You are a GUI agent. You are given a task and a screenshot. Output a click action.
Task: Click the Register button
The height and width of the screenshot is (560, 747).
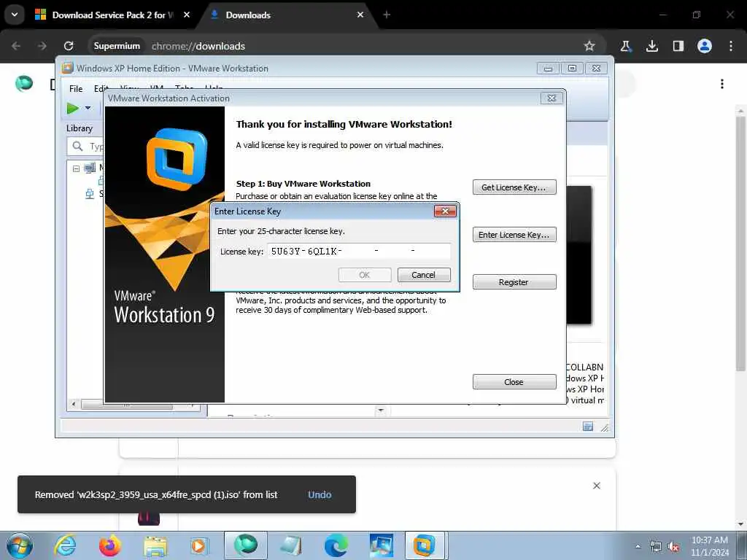pyautogui.click(x=514, y=282)
